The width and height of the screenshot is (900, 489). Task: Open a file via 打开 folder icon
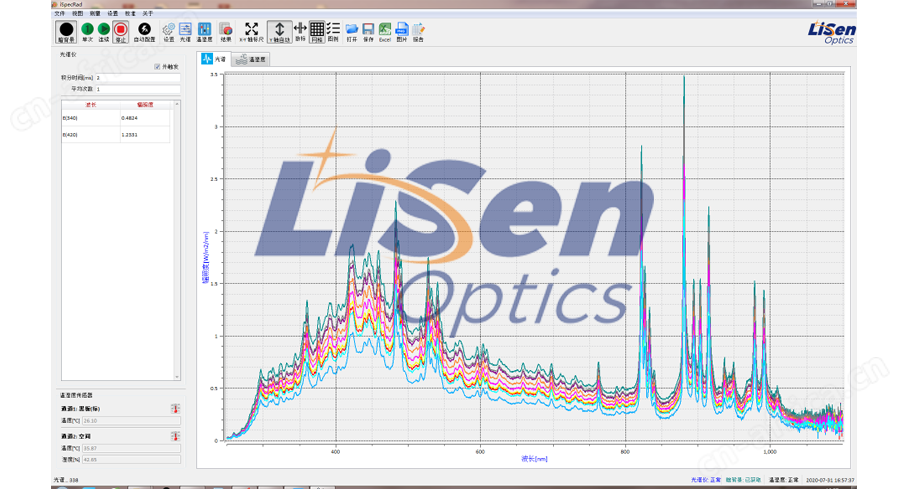tap(352, 32)
